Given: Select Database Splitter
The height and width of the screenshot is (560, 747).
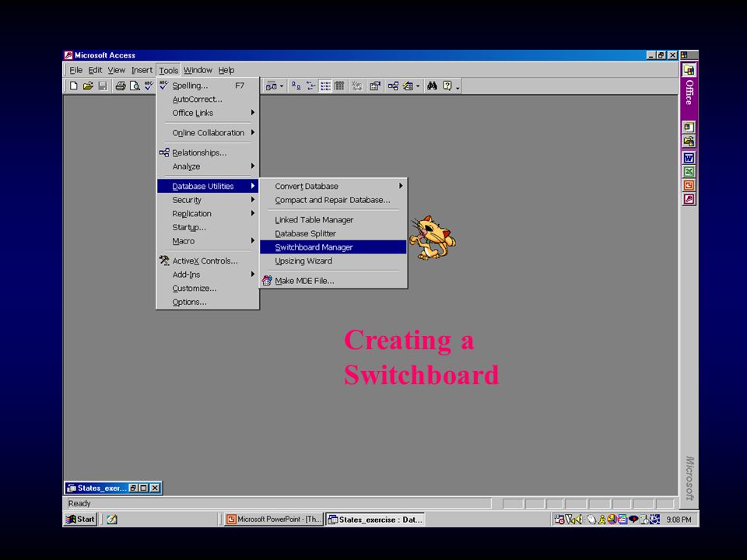Looking at the screenshot, I should pyautogui.click(x=334, y=234).
